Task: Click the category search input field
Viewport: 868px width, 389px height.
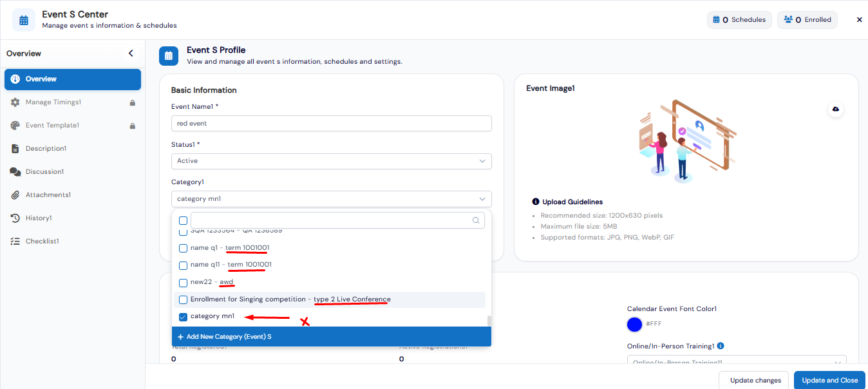Action: pyautogui.click(x=337, y=220)
